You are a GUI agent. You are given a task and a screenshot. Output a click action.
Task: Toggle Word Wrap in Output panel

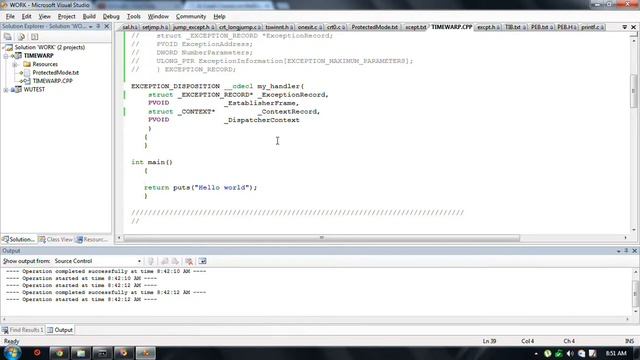[202, 261]
